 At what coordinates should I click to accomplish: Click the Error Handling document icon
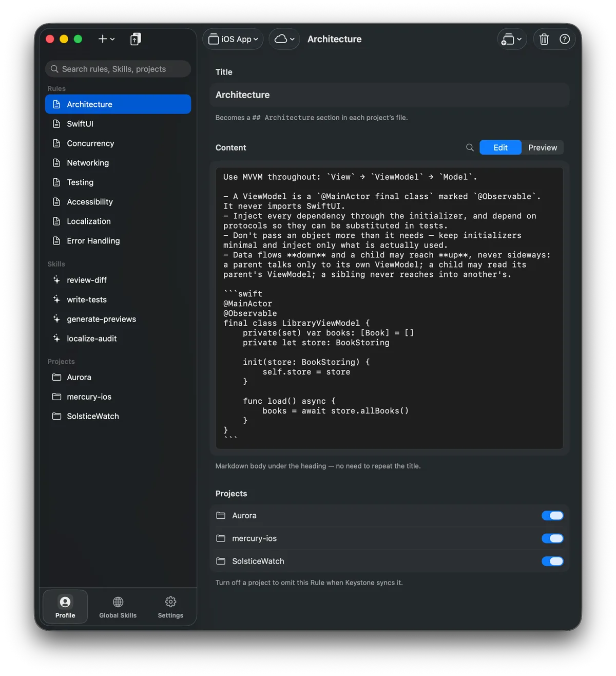(x=56, y=241)
